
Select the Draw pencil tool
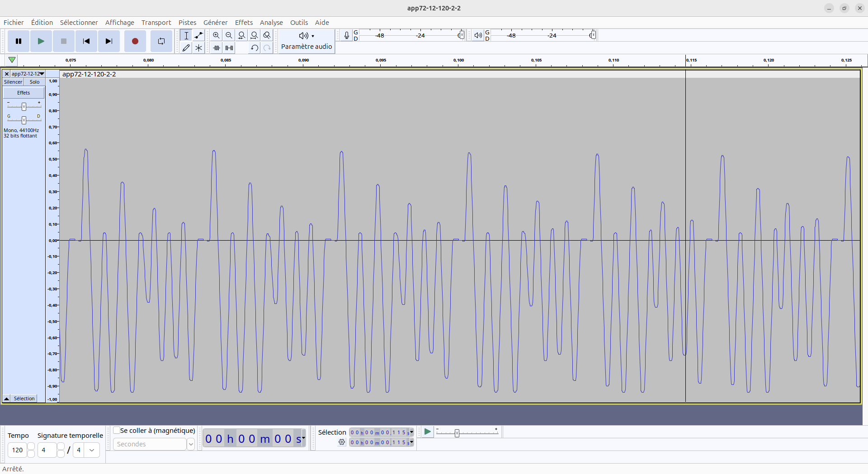[186, 47]
